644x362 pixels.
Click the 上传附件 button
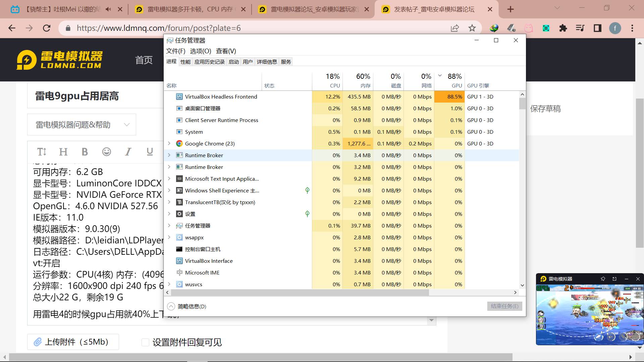coord(73,342)
